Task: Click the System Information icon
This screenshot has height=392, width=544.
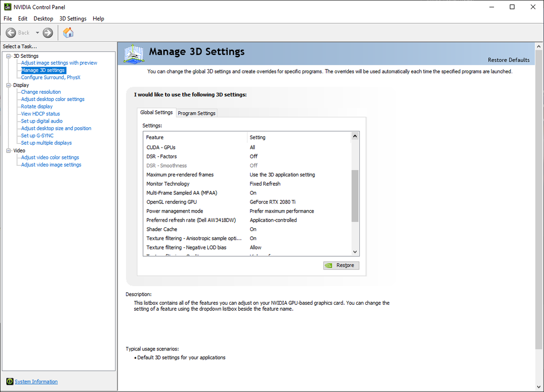Action: click(x=10, y=382)
